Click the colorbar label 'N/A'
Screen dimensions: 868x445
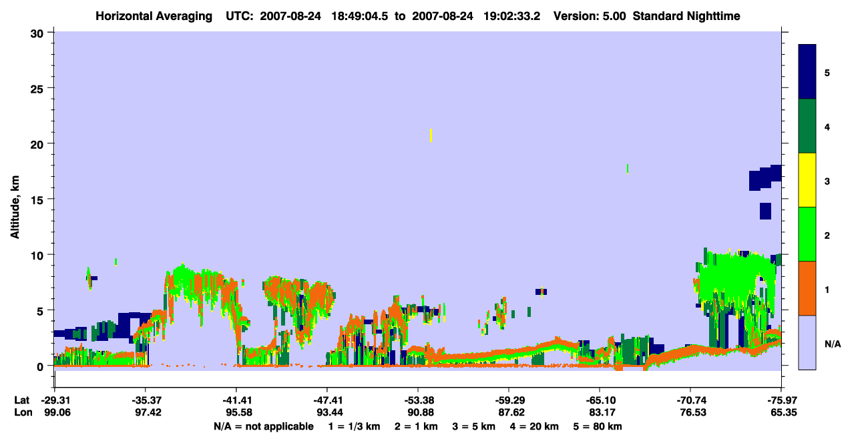(833, 344)
